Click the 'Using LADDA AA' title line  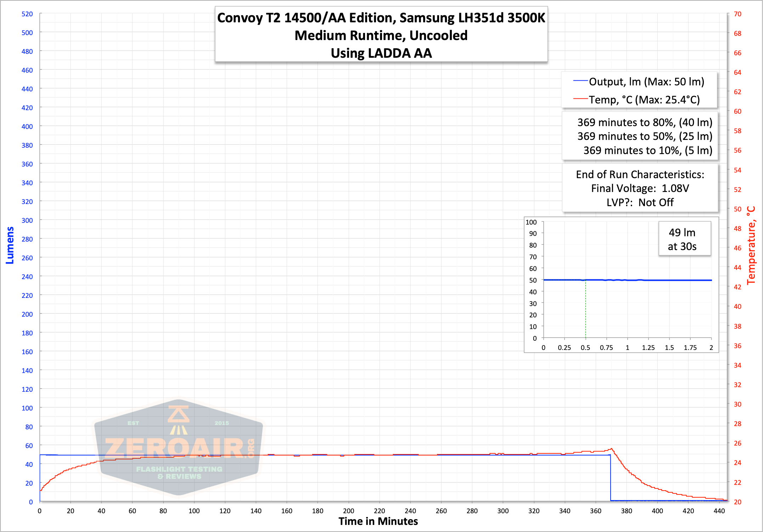point(381,53)
